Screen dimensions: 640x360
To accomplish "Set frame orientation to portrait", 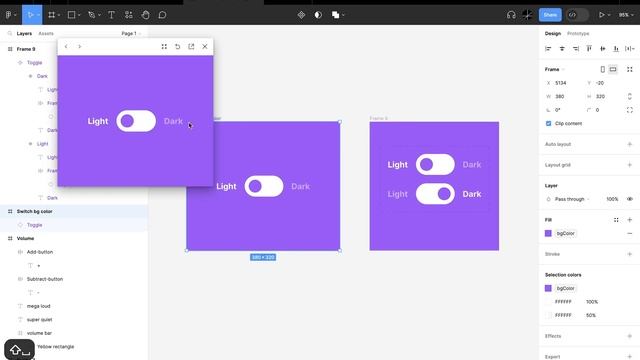I will point(602,69).
